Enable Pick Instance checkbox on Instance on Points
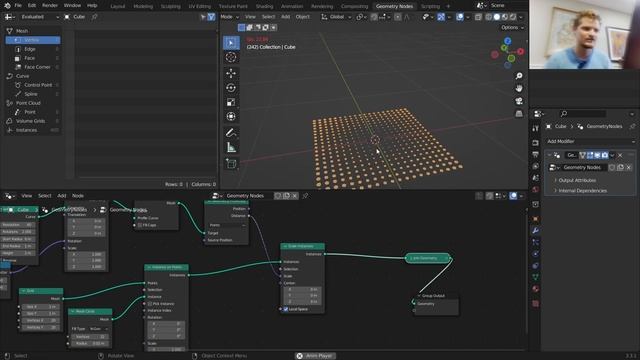This screenshot has width=640, height=360. 150,304
